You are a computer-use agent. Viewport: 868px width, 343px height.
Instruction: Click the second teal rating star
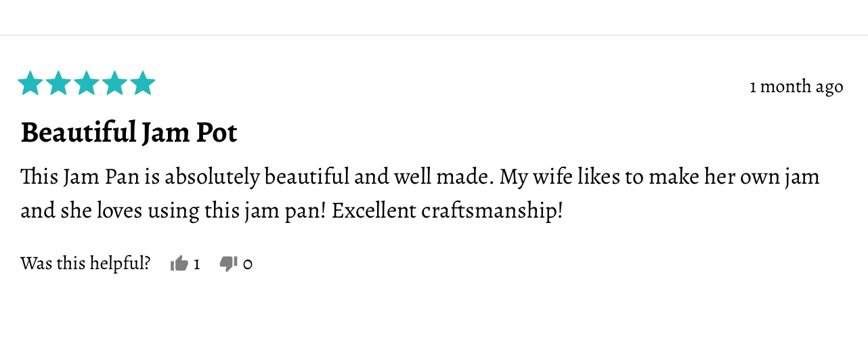[x=58, y=84]
